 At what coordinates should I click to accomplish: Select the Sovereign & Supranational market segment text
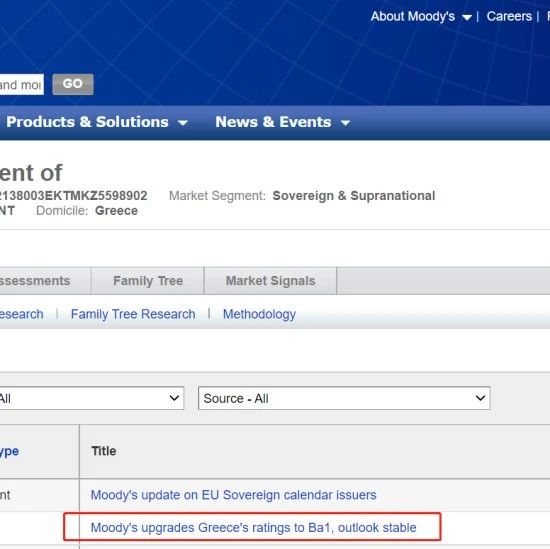click(354, 196)
